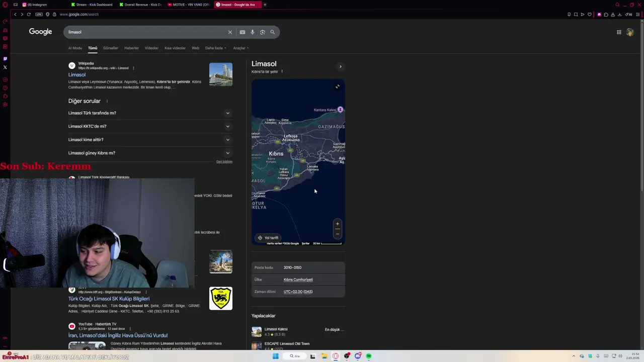Image resolution: width=644 pixels, height=362 pixels.
Task: Expand the map to fullscreen
Action: point(338,86)
